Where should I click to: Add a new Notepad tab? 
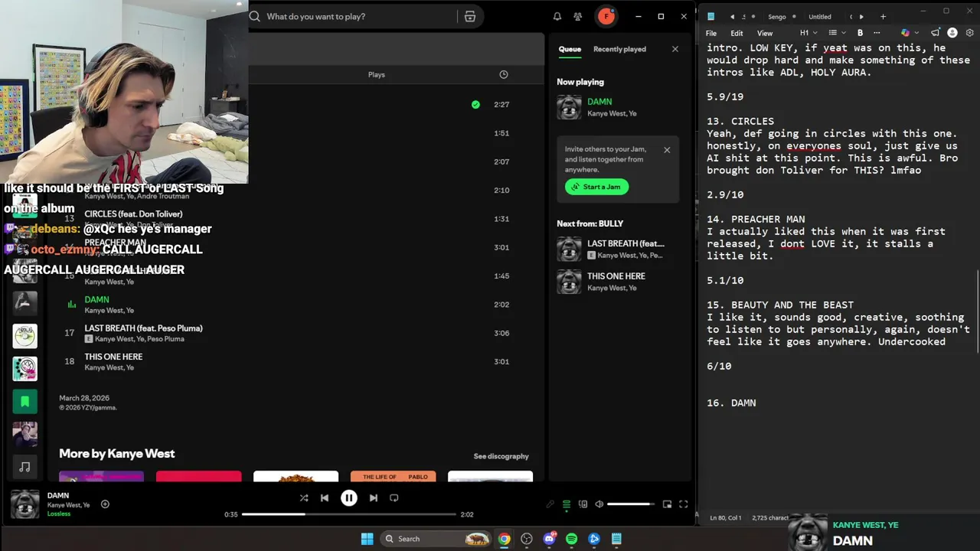click(883, 16)
